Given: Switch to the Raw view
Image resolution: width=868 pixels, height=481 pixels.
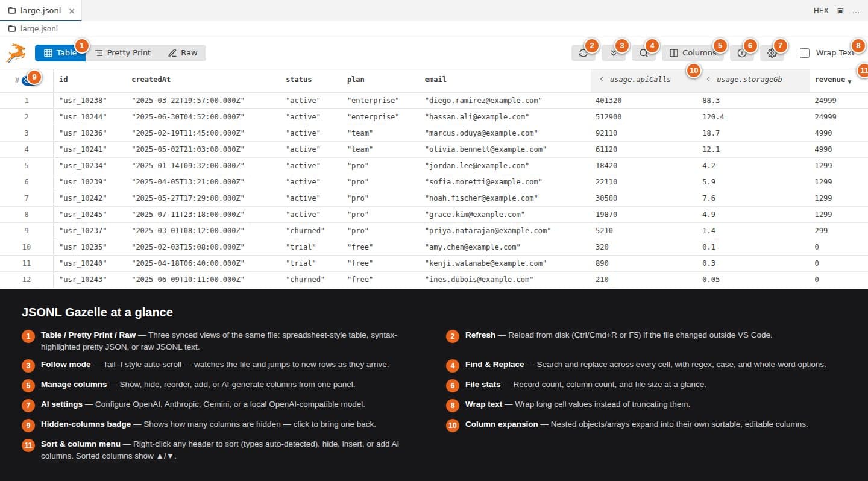Looking at the screenshot, I should [183, 53].
